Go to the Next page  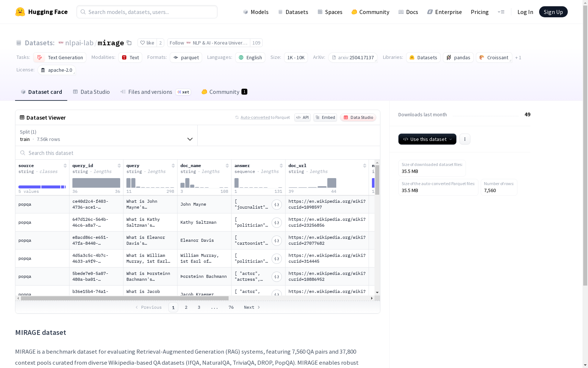(x=252, y=307)
